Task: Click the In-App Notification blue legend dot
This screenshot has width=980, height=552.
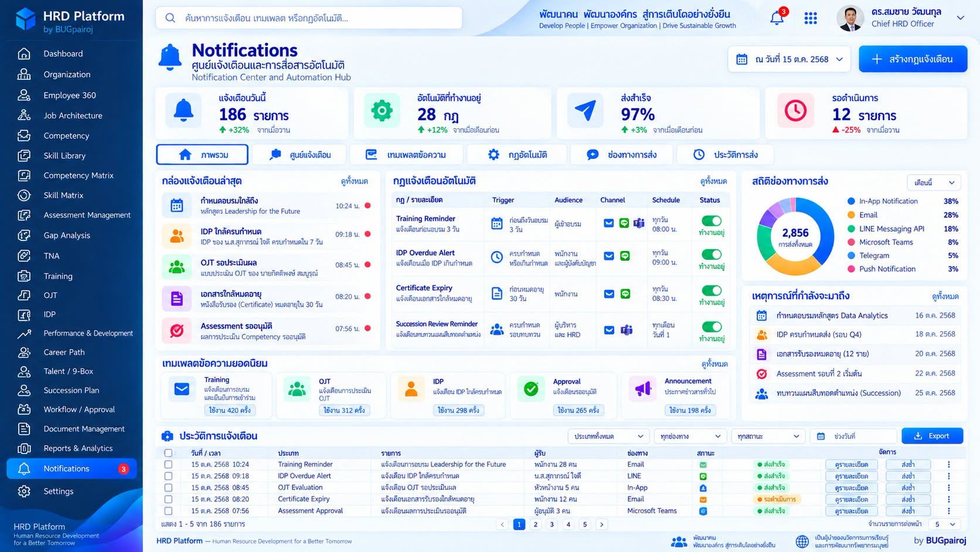Action: (x=851, y=201)
